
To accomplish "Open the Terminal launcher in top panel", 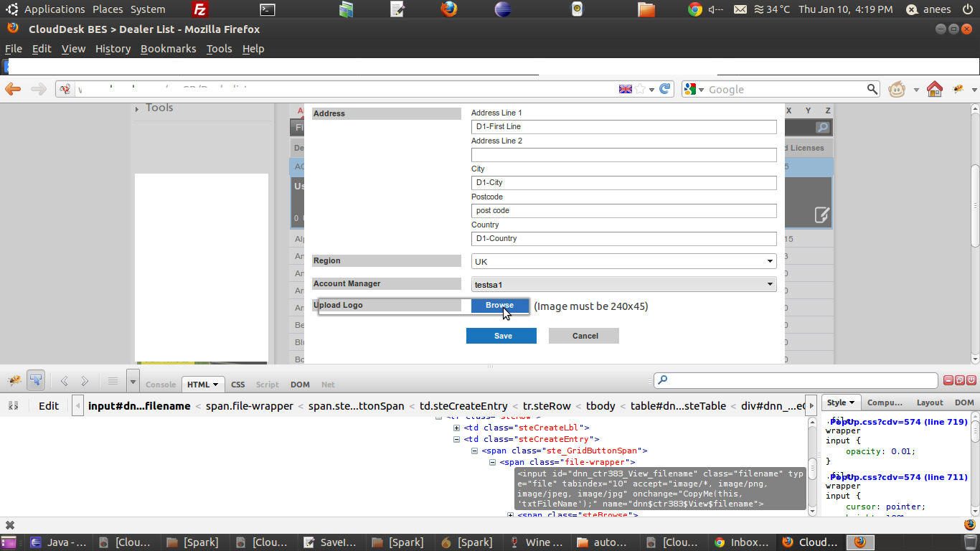I will click(267, 9).
